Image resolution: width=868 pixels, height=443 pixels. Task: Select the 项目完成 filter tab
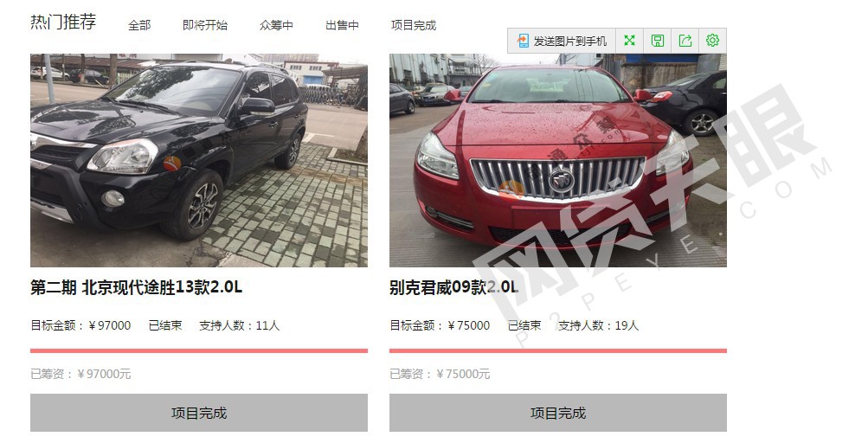[414, 25]
